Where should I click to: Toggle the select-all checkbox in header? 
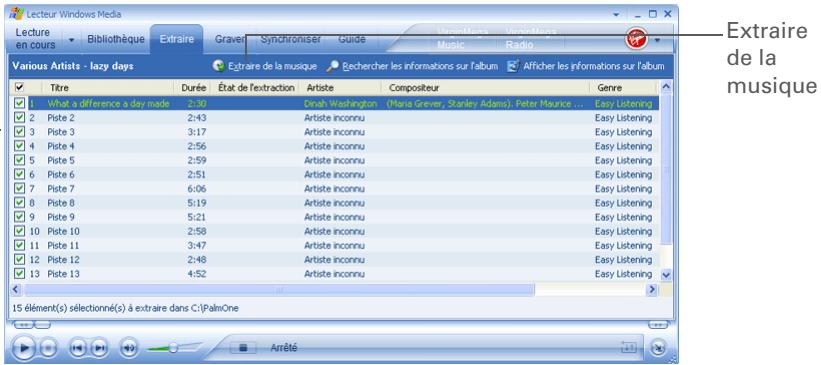19,87
